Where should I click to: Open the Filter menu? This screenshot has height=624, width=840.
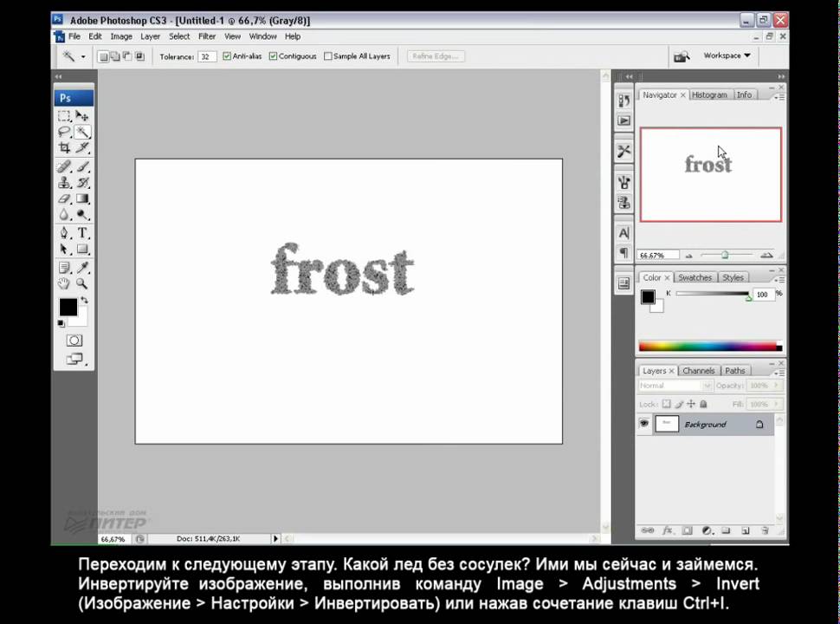pyautogui.click(x=207, y=36)
